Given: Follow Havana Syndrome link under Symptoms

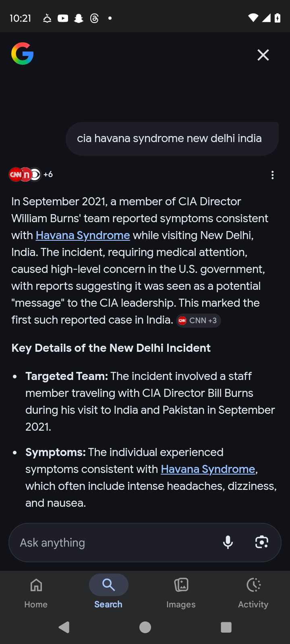Looking at the screenshot, I should (x=208, y=469).
